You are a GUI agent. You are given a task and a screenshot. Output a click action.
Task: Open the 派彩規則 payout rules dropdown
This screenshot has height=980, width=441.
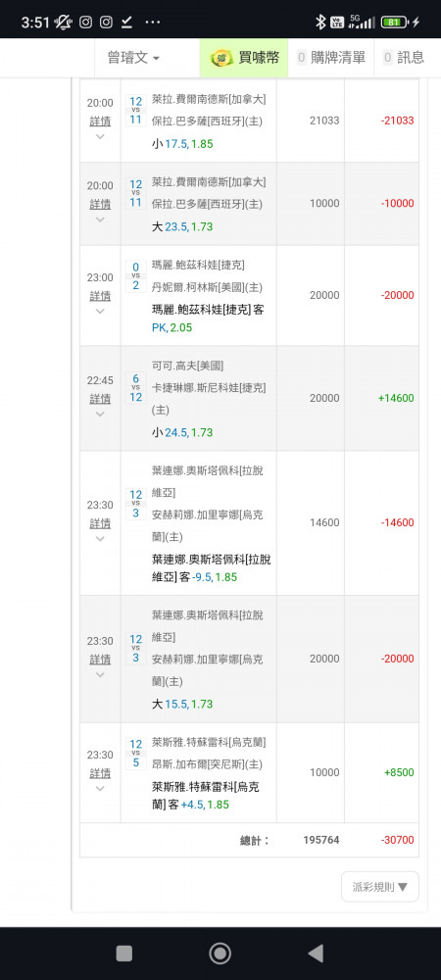[x=380, y=886]
